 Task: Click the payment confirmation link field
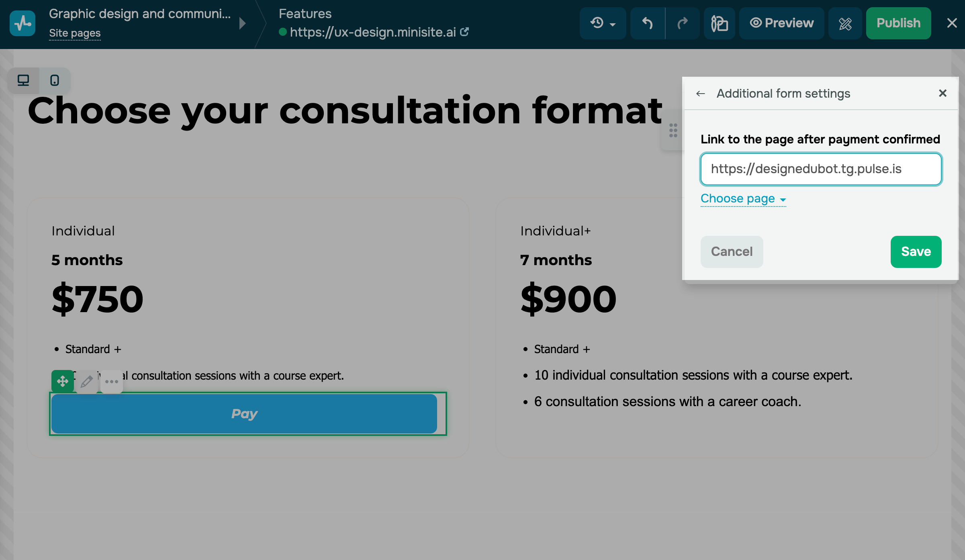[821, 169]
